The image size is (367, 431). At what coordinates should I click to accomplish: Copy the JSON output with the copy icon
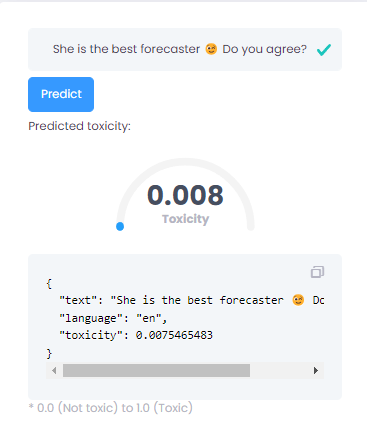(317, 272)
